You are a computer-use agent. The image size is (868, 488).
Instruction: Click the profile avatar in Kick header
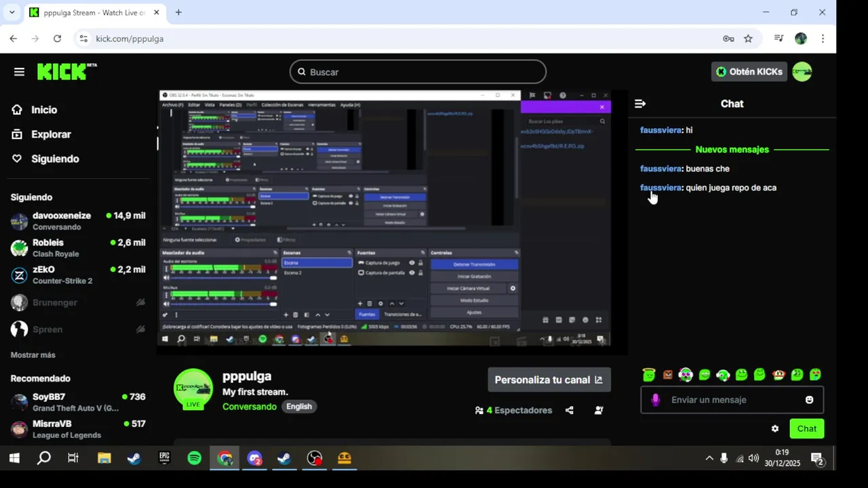pos(802,72)
